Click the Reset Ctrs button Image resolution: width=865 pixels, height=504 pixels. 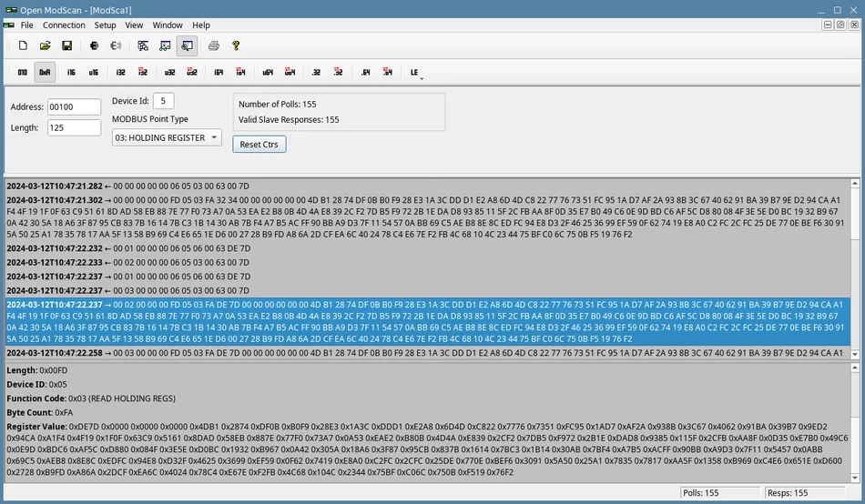[x=259, y=145]
